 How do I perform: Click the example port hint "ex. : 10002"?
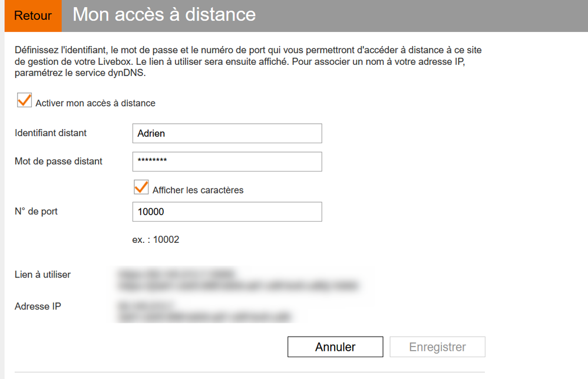pyautogui.click(x=156, y=239)
